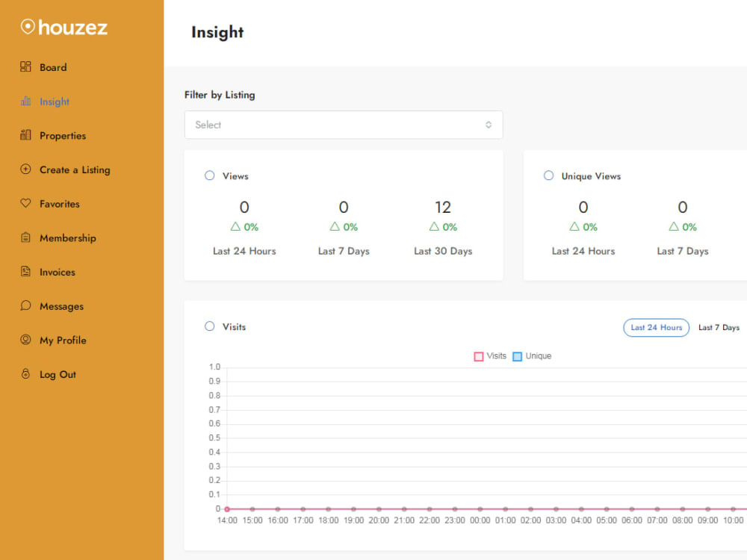Open the Filter by Listing Select dropdown
The height and width of the screenshot is (560, 747).
[344, 125]
